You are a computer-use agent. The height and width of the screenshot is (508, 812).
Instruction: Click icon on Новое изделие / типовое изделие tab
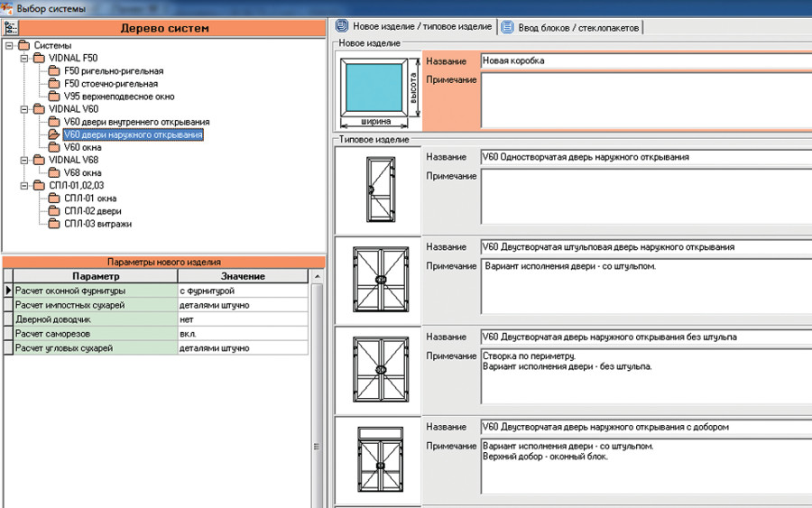(342, 26)
